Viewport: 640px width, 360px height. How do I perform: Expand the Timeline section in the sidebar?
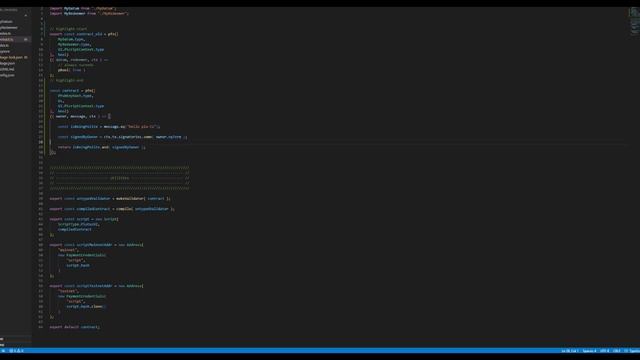click(15, 344)
